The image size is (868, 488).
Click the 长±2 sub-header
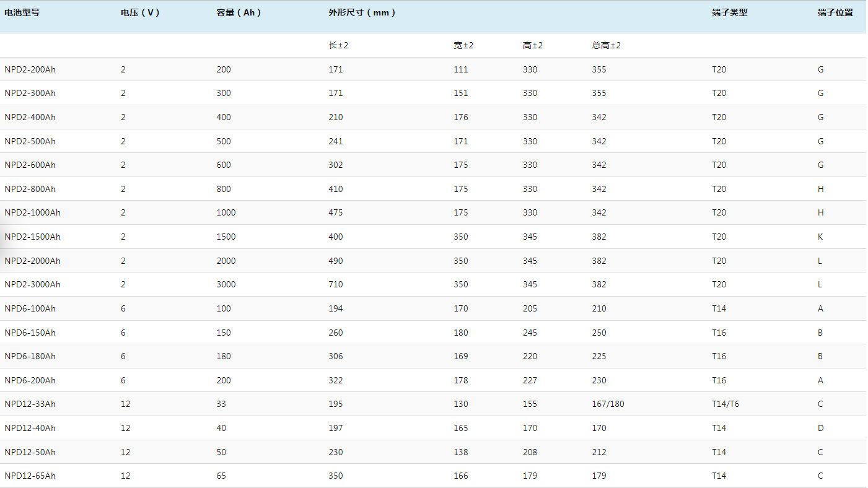(x=338, y=45)
